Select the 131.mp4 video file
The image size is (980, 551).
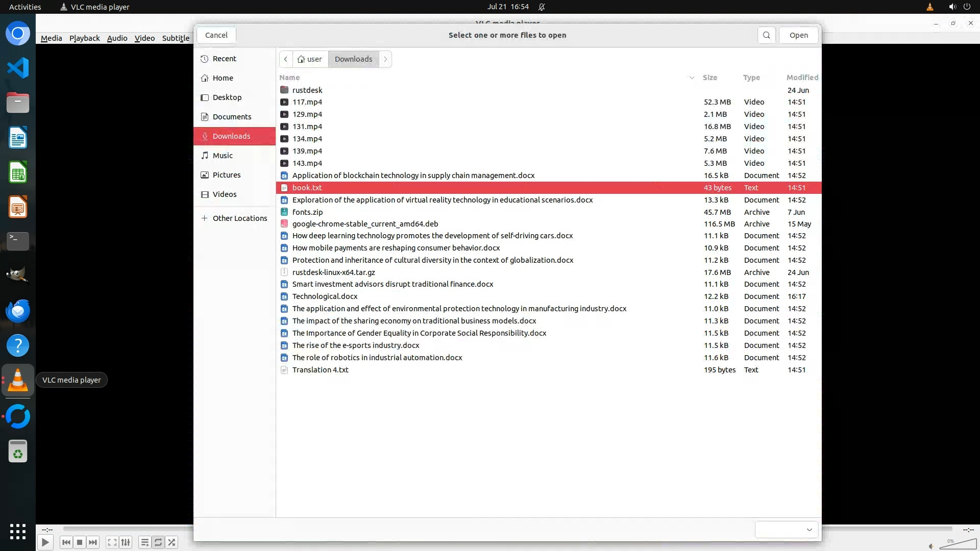[x=307, y=127]
